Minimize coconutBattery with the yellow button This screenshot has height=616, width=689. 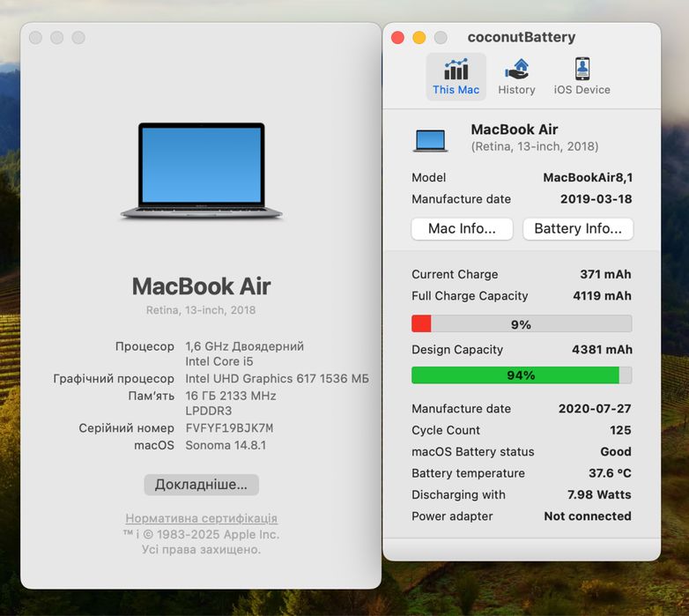[419, 38]
